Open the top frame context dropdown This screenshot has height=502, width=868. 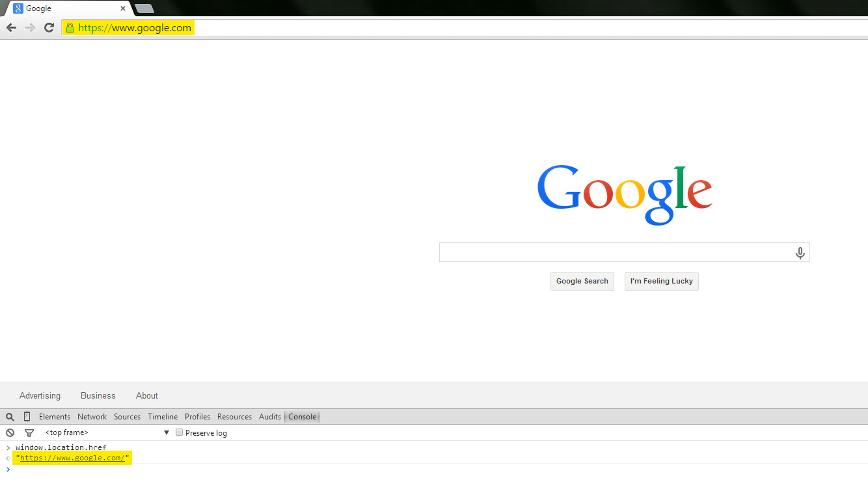point(107,432)
